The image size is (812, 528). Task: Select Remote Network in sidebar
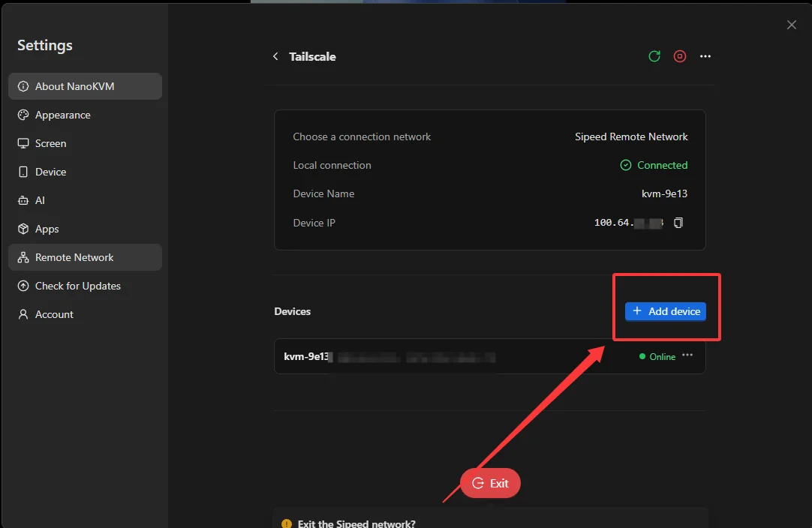click(85, 257)
